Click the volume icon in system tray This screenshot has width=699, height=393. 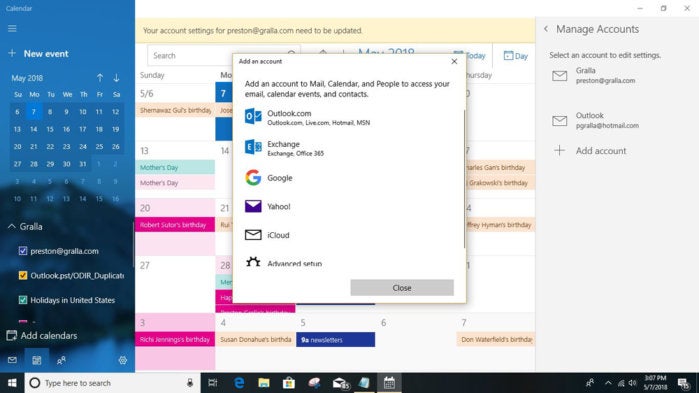click(633, 383)
